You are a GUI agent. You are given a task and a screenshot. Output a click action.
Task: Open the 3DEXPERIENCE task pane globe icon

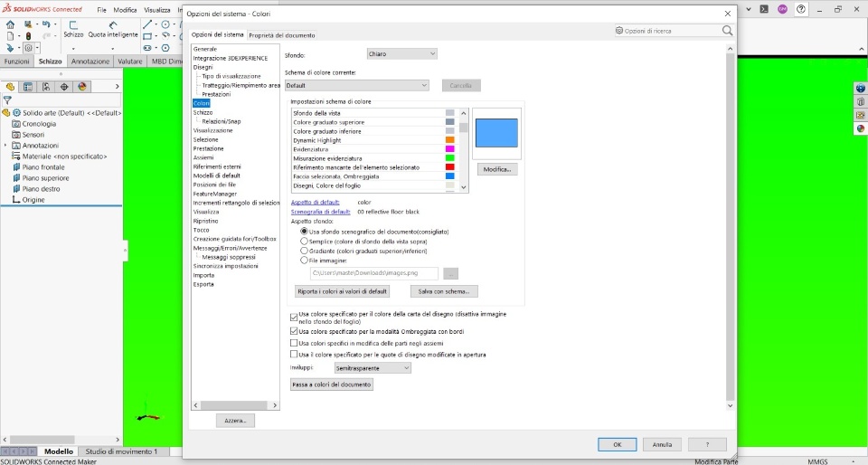tap(860, 88)
